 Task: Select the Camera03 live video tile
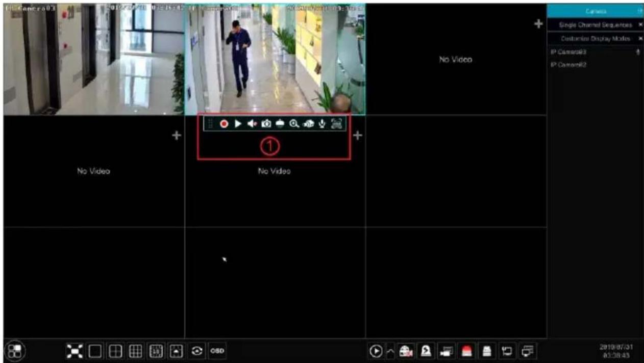(94, 60)
